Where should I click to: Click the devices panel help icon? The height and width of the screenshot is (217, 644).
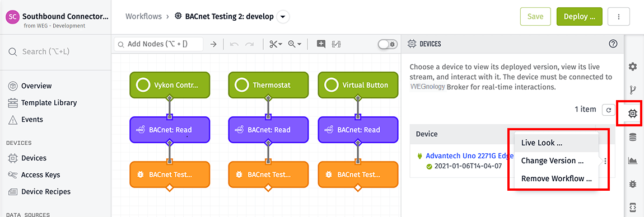click(613, 44)
